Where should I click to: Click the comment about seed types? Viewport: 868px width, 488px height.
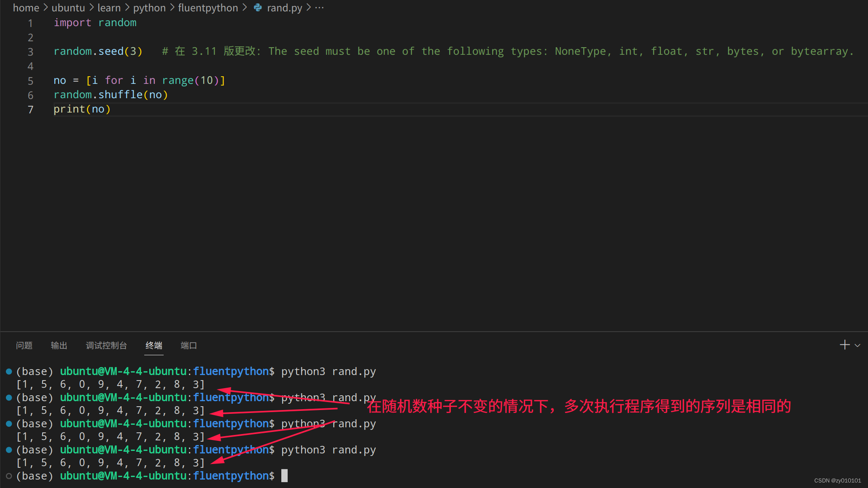pos(508,51)
